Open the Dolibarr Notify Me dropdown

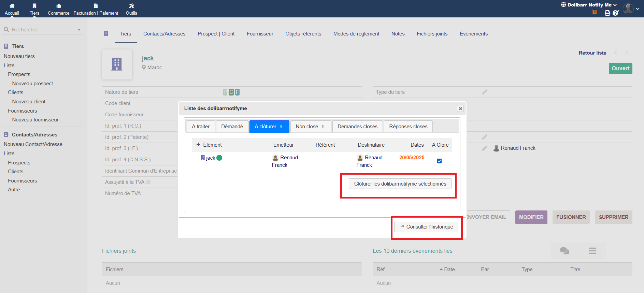click(589, 5)
